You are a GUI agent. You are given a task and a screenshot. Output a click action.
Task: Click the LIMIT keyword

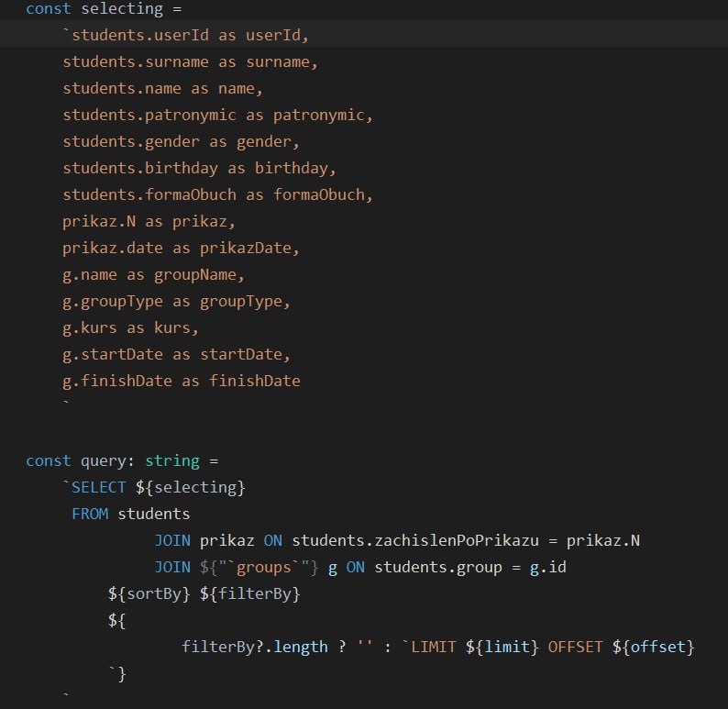[433, 647]
